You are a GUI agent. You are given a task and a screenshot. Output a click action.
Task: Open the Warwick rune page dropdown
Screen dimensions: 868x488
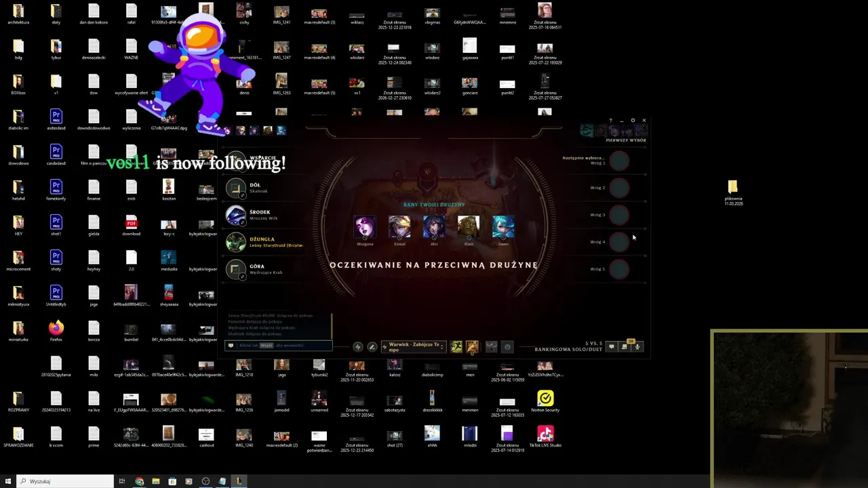(x=413, y=347)
